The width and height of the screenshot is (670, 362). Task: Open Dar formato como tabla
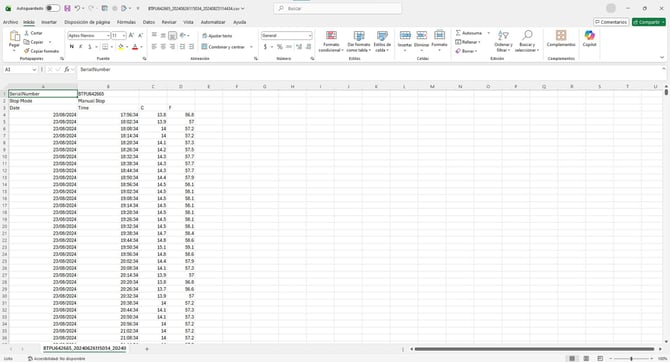(x=359, y=41)
